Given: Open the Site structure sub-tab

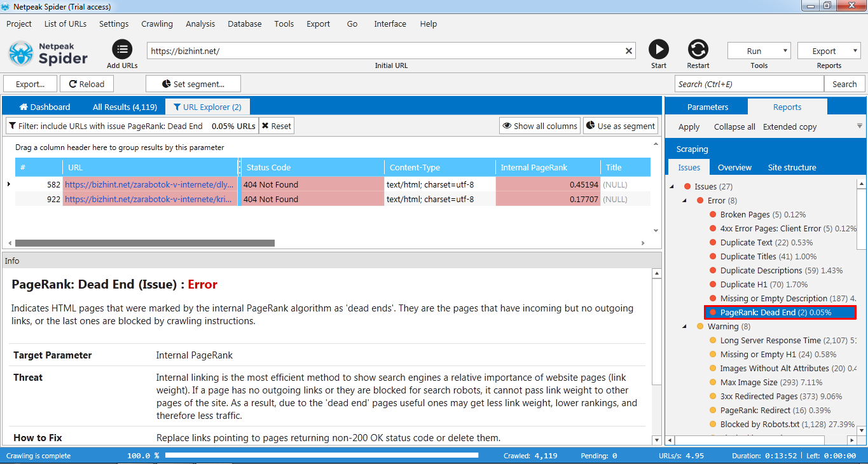Looking at the screenshot, I should click(x=792, y=167).
